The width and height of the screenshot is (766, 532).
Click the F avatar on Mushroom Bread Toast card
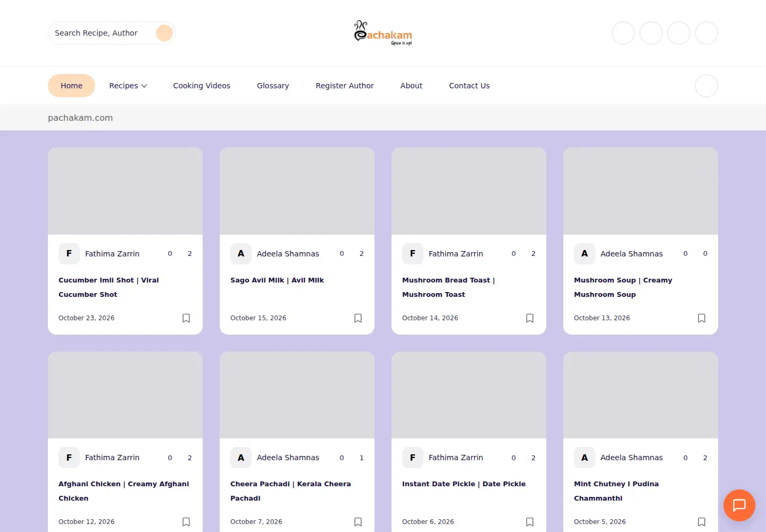pos(413,254)
